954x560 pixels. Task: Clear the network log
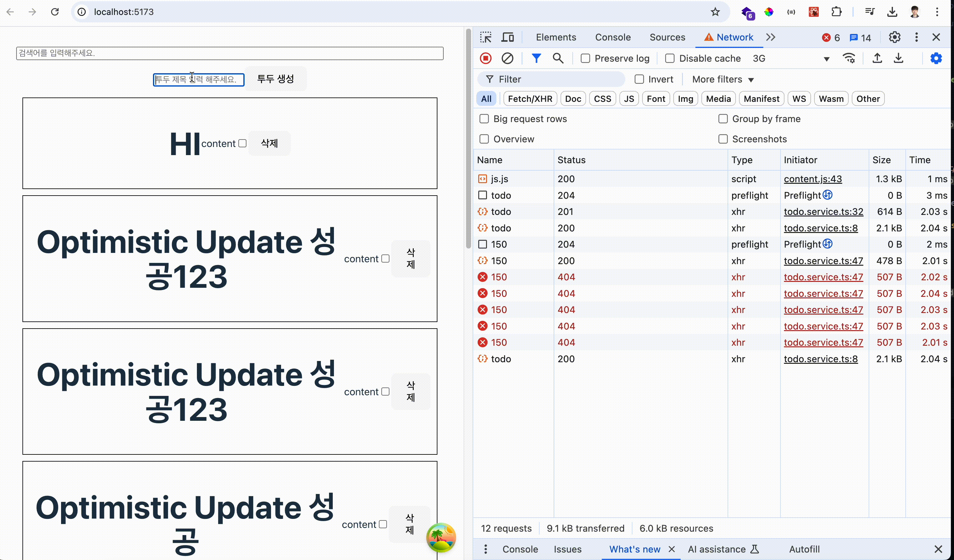pos(507,58)
